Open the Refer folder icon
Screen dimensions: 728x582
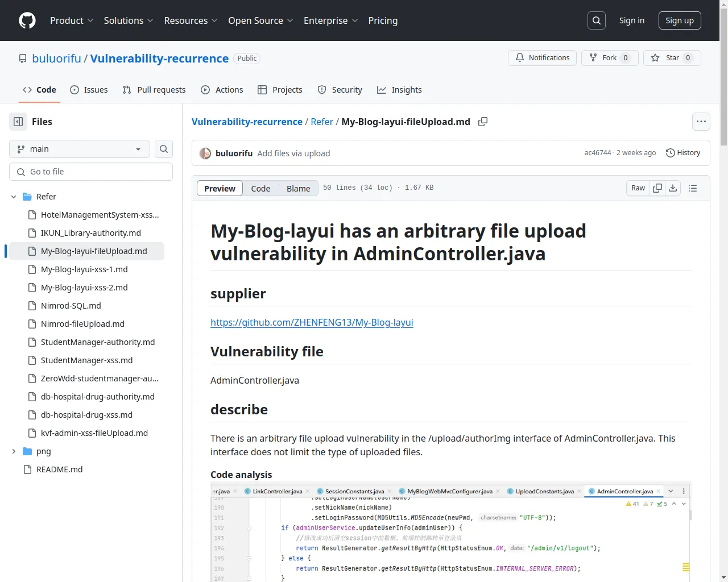(27, 197)
